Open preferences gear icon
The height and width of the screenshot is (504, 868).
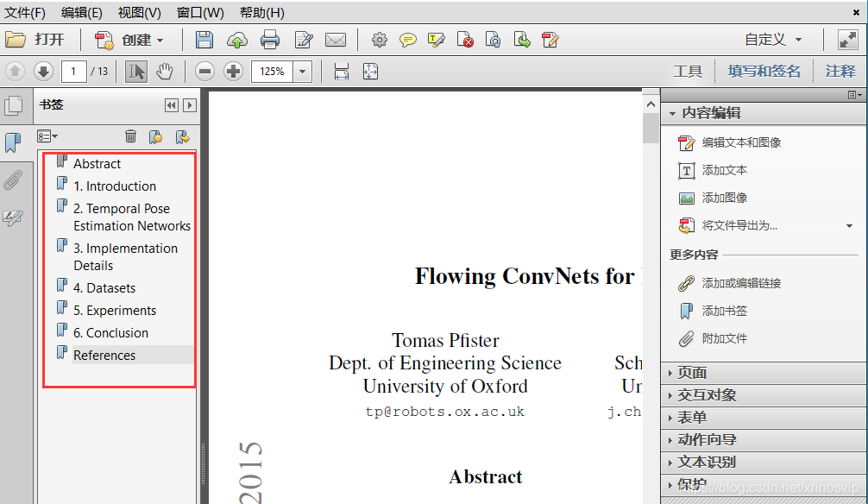coord(379,40)
